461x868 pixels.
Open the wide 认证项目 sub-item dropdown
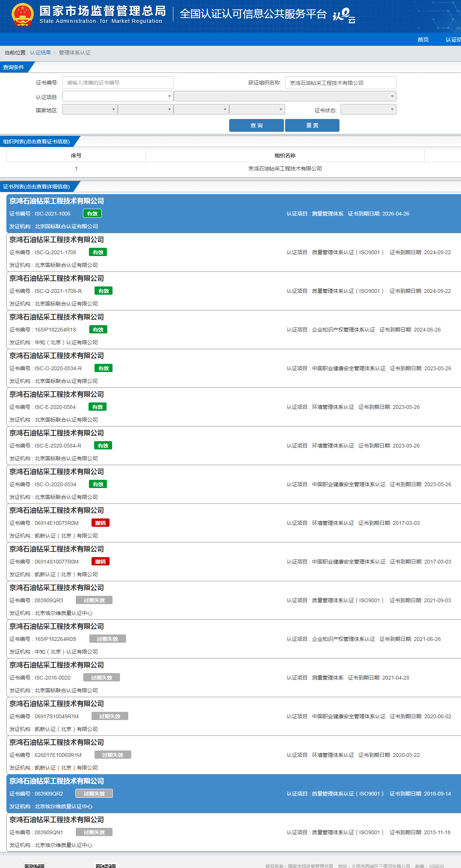(x=285, y=96)
